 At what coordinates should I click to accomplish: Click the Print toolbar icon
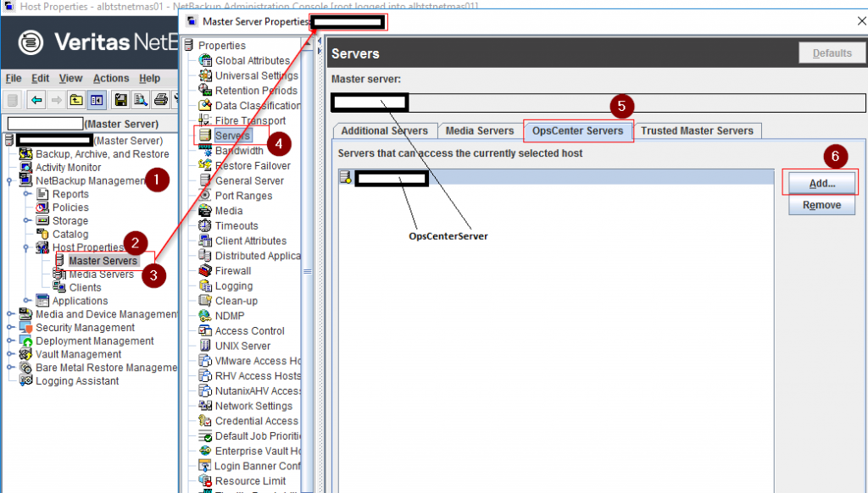(160, 100)
